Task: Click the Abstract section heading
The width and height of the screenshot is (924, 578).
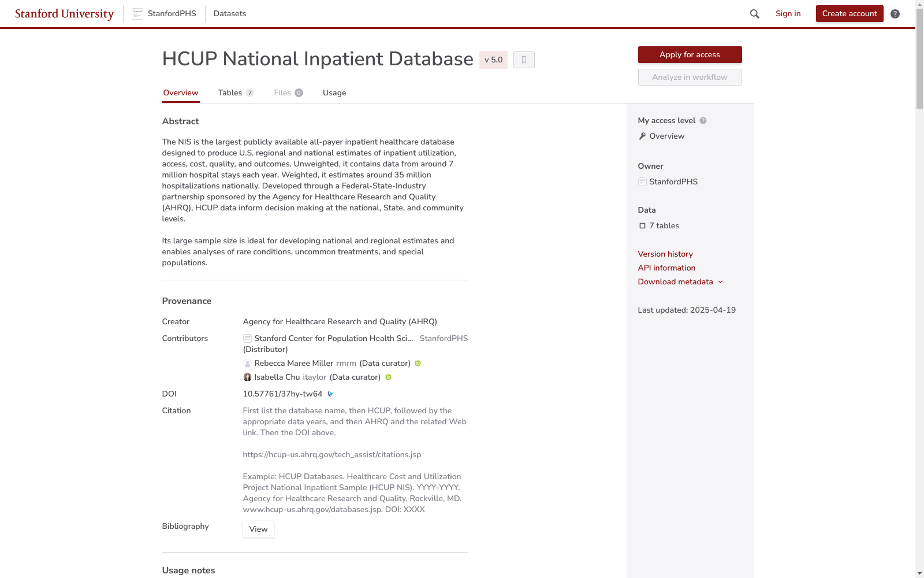Action: coord(181,121)
